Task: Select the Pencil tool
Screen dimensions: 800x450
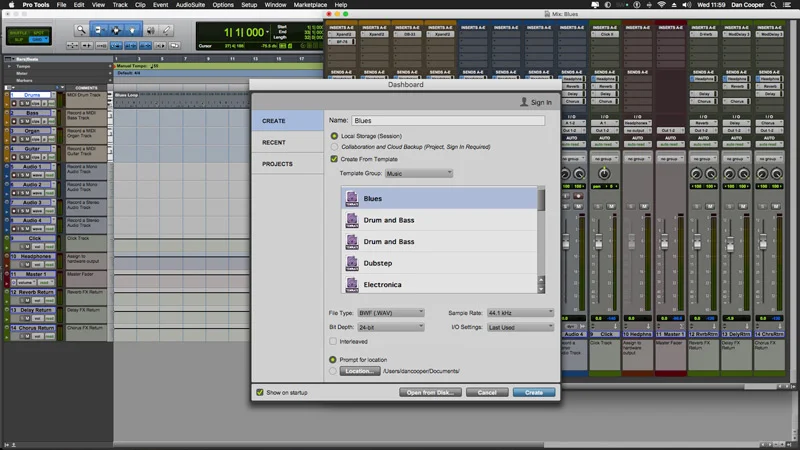Action: pos(166,30)
